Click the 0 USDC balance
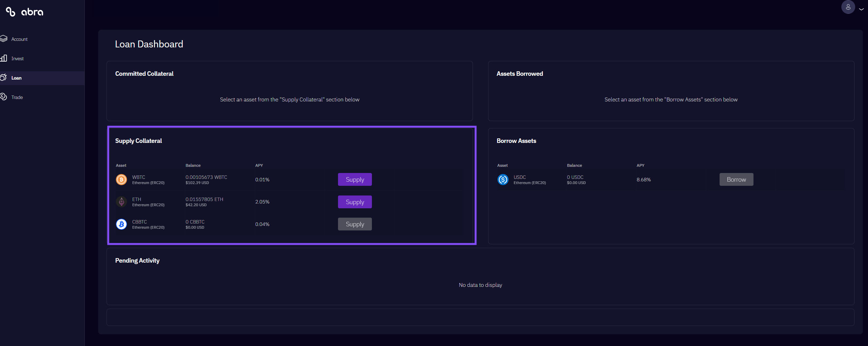 click(575, 177)
